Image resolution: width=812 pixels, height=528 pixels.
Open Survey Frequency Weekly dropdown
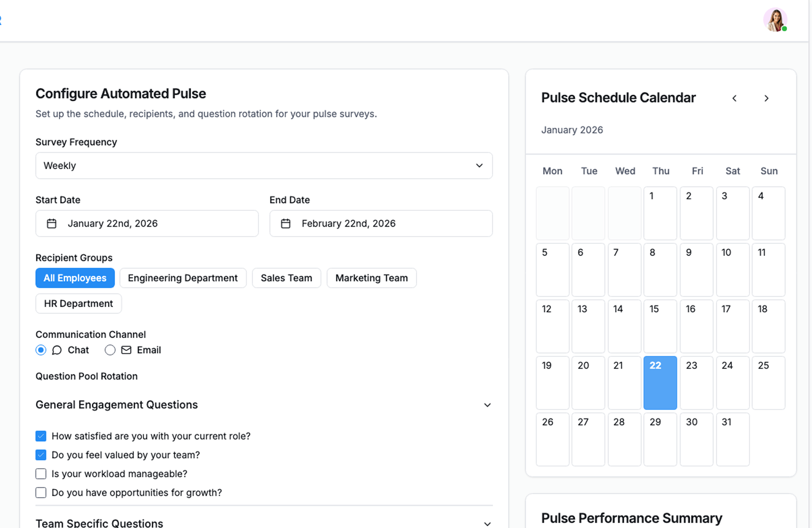[x=264, y=165]
